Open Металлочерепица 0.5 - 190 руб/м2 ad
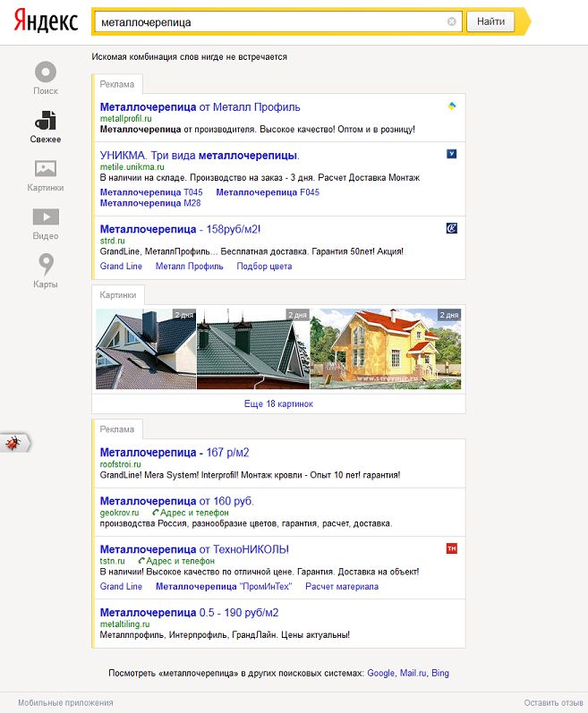Image resolution: width=588 pixels, height=713 pixels. [x=189, y=613]
